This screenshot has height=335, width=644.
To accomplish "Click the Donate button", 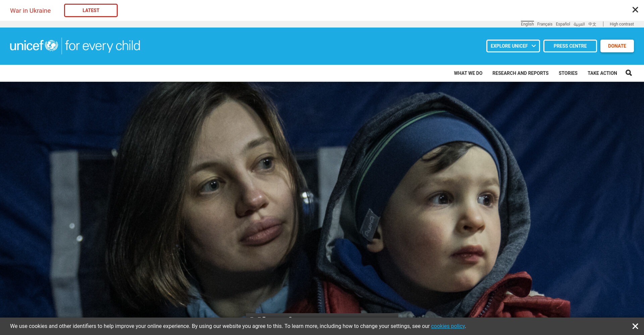I will [x=617, y=46].
